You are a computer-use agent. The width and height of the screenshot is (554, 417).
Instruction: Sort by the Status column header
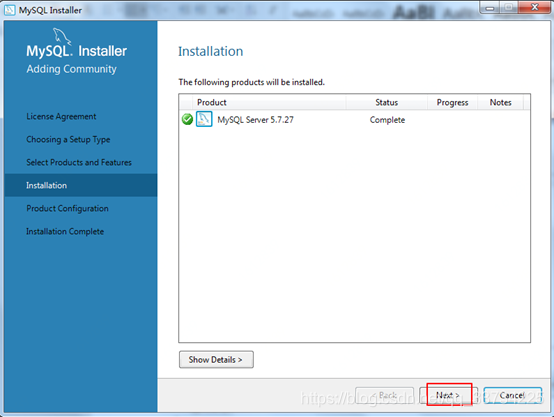pos(387,102)
